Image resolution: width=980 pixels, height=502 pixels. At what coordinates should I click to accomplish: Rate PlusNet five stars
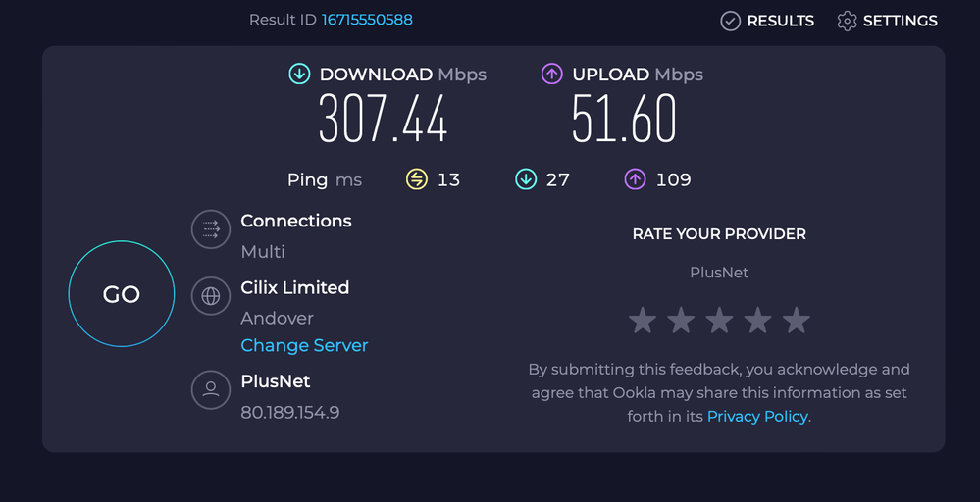point(797,320)
